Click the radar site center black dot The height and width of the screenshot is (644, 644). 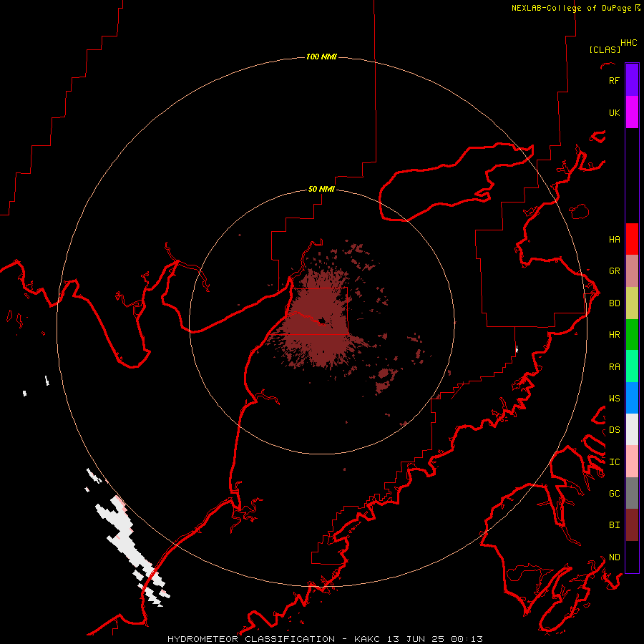(x=322, y=321)
